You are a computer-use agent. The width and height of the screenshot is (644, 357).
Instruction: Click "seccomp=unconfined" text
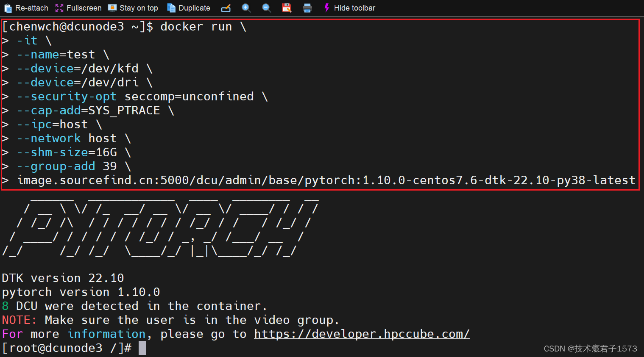(189, 97)
